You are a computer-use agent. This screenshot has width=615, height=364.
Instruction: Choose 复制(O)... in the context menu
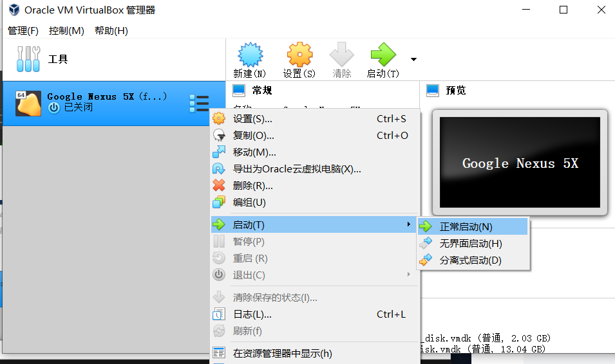point(316,136)
